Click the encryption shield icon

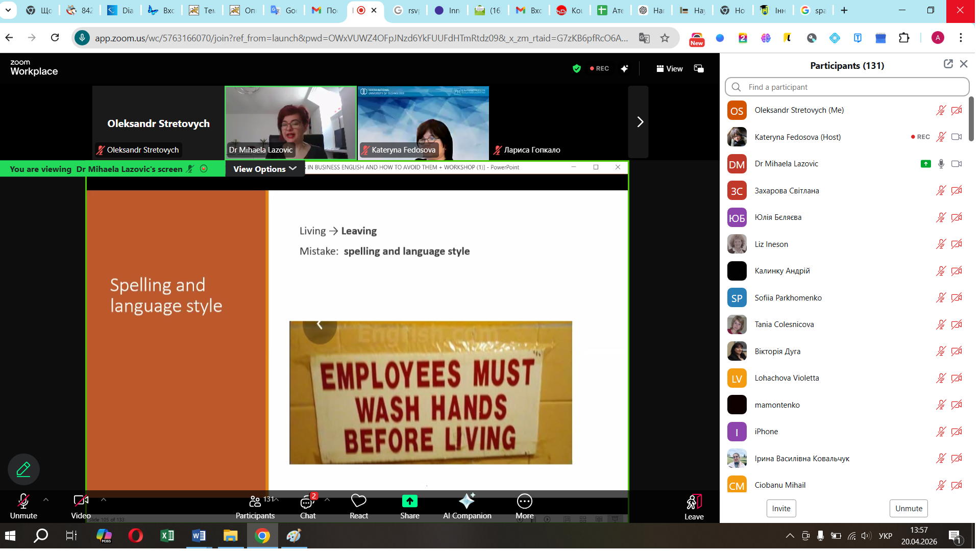click(577, 68)
